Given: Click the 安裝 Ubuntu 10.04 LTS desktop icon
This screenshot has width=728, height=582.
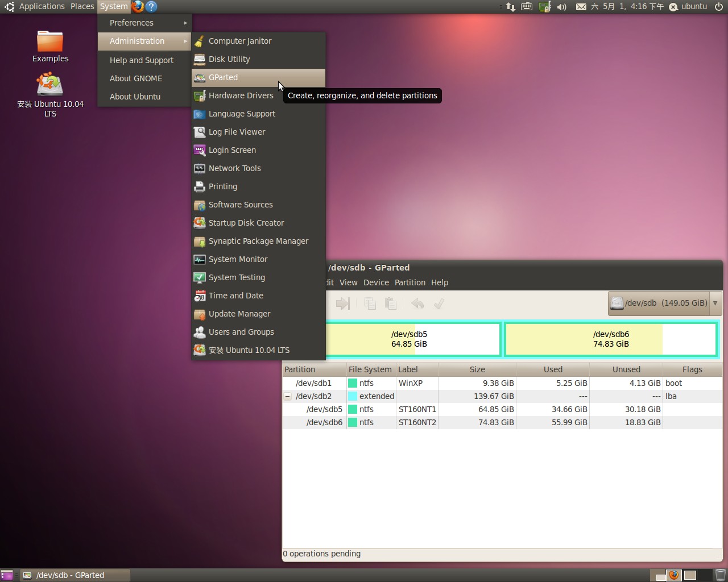Looking at the screenshot, I should click(x=50, y=95).
